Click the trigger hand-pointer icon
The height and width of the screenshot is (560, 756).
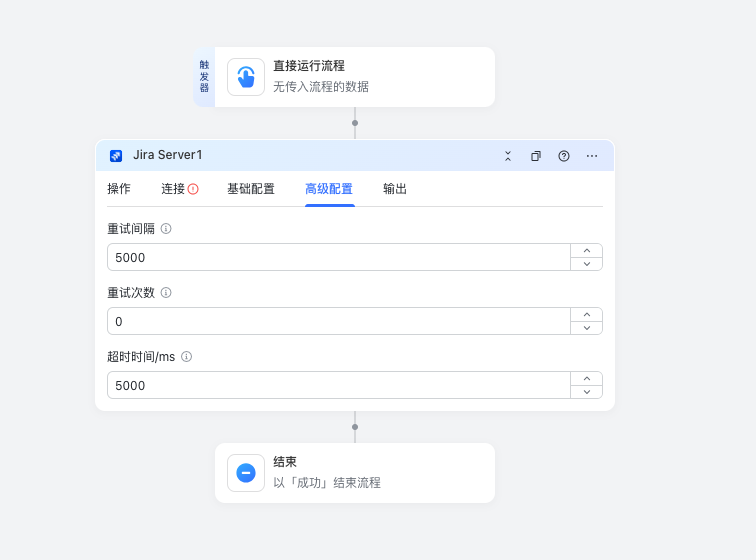coord(246,77)
